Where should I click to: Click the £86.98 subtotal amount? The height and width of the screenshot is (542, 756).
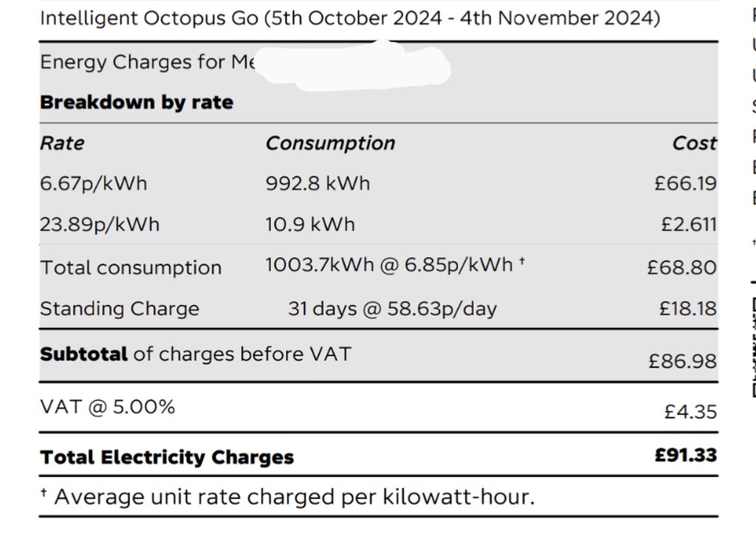(682, 361)
